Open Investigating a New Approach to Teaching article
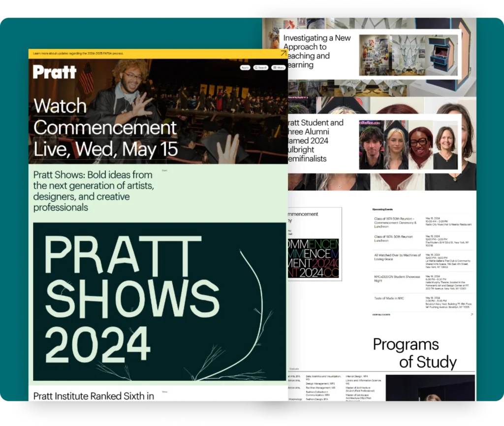This screenshot has height=426, width=504. coord(317,51)
